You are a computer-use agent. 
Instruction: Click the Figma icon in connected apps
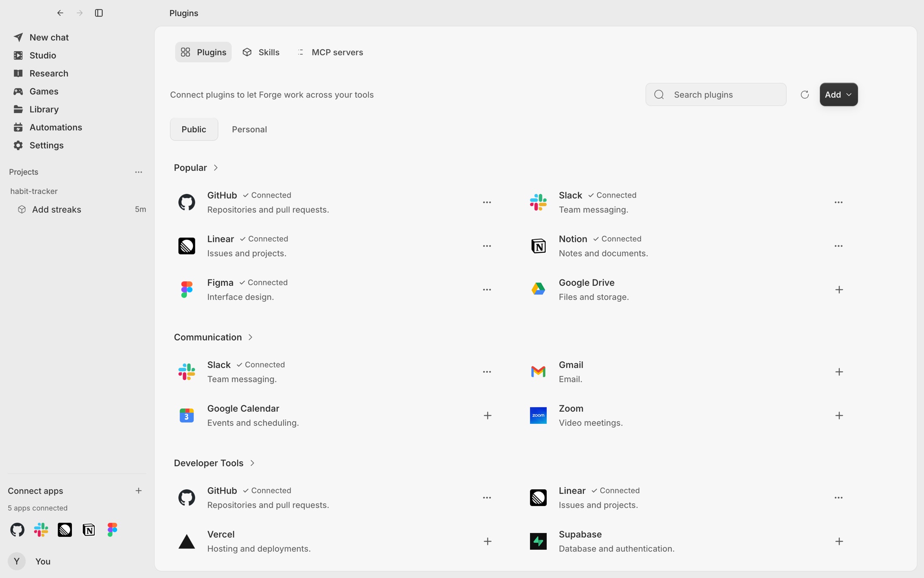pos(112,530)
